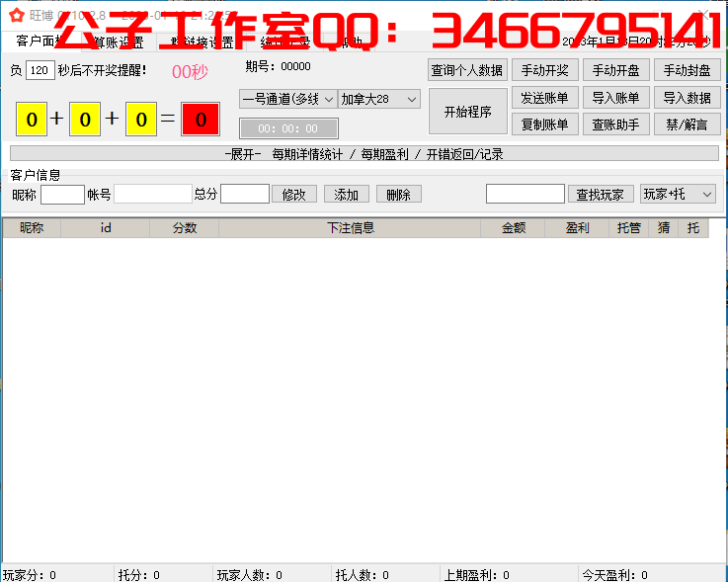Click the 手动封盘 button
Screen dimensions: 728x582
[x=687, y=70]
